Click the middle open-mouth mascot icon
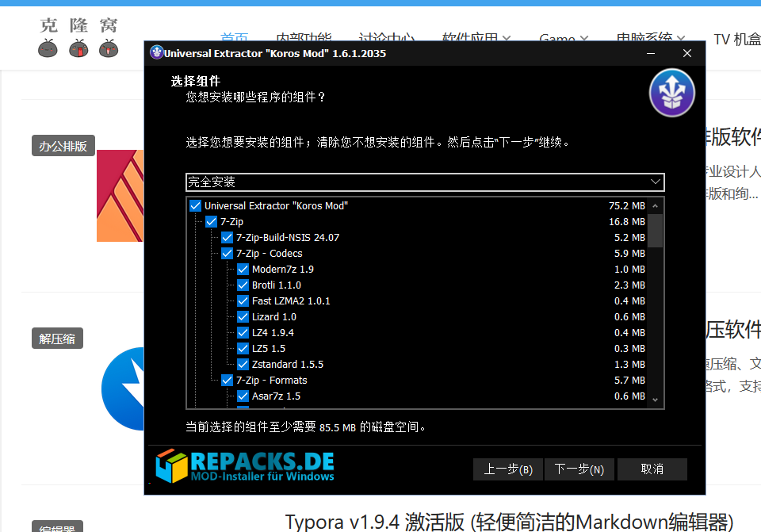Image resolution: width=761 pixels, height=532 pixels. pyautogui.click(x=78, y=48)
